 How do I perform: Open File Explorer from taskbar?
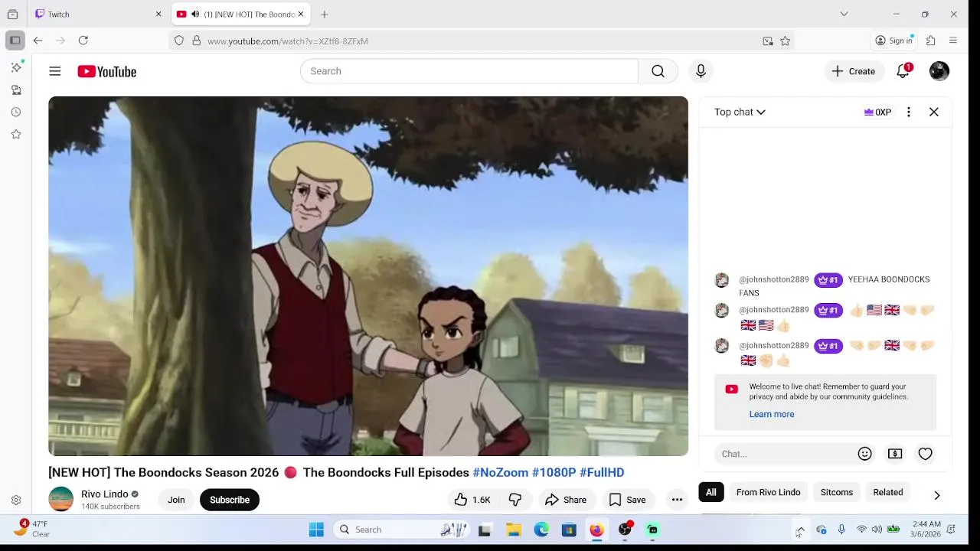pos(514,530)
